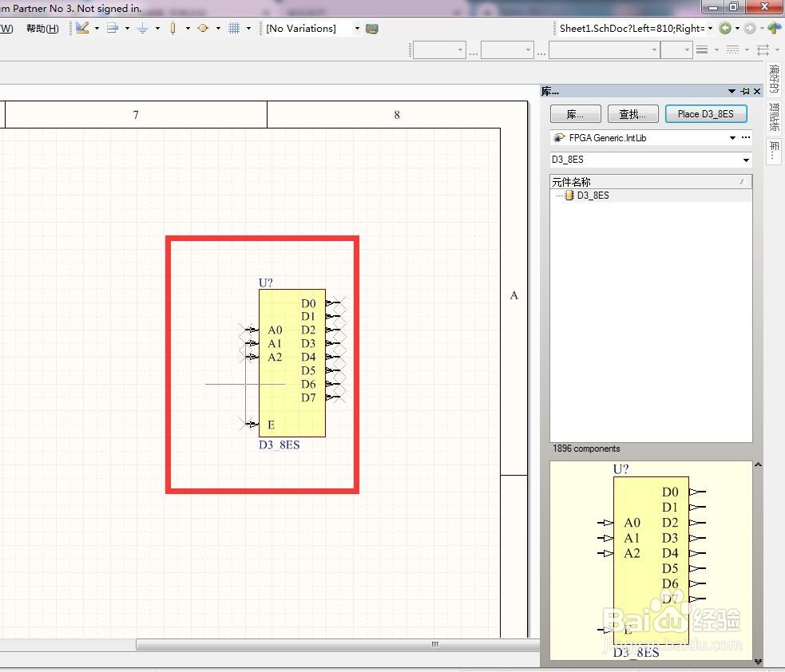The width and height of the screenshot is (785, 672).
Task: Open the [No Variations] combo box
Action: tap(312, 29)
